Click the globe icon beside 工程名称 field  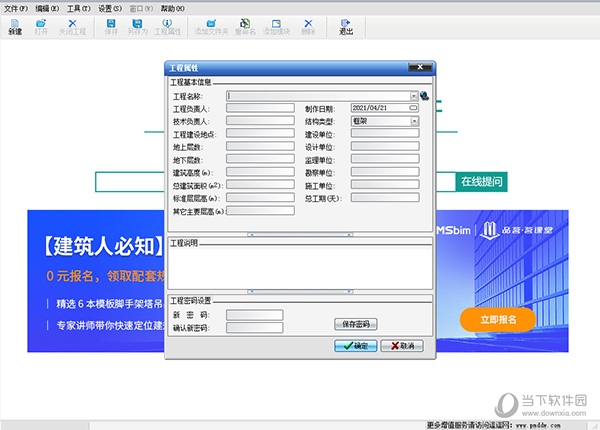pos(424,96)
